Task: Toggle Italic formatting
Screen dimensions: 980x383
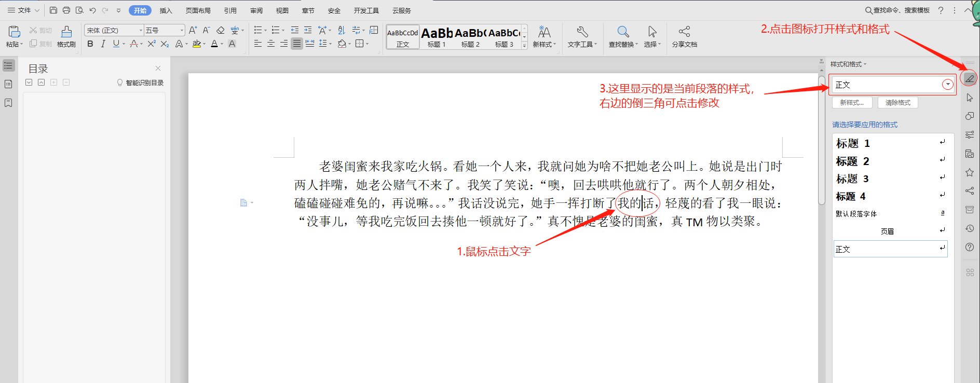Action: 103,44
